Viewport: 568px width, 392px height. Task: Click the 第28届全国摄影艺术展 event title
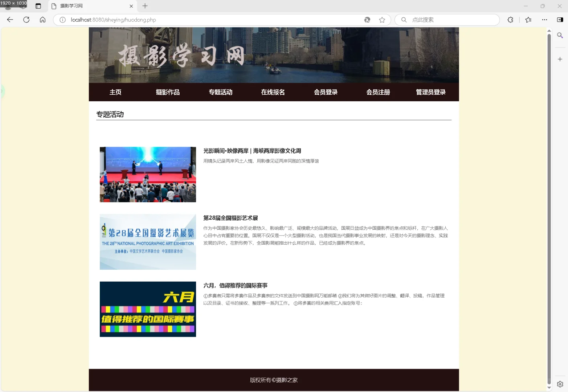click(231, 218)
